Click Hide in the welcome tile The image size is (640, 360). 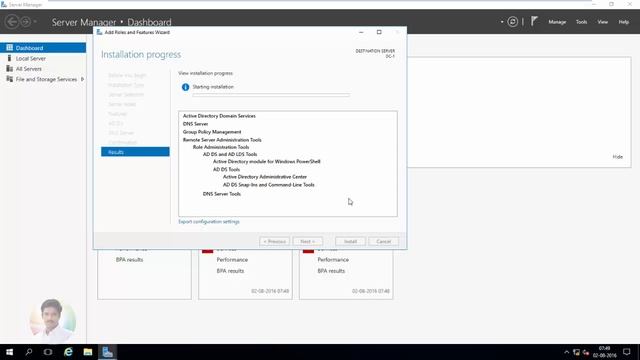[x=618, y=157]
